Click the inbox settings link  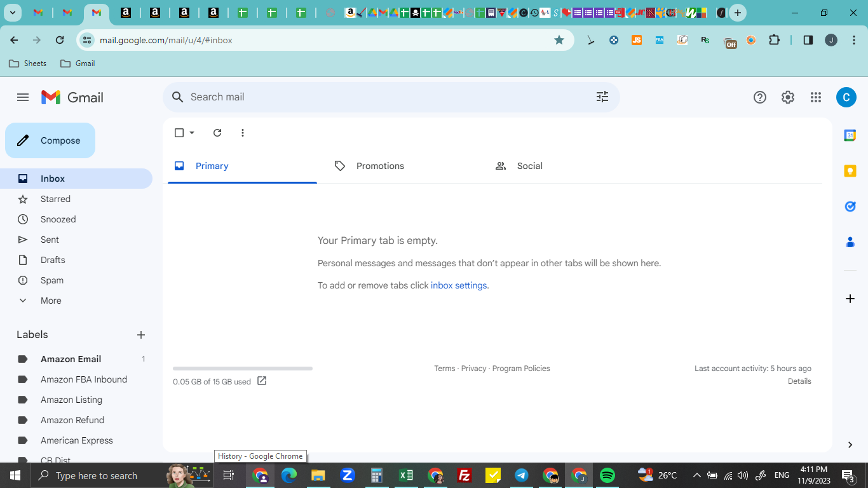pyautogui.click(x=459, y=285)
